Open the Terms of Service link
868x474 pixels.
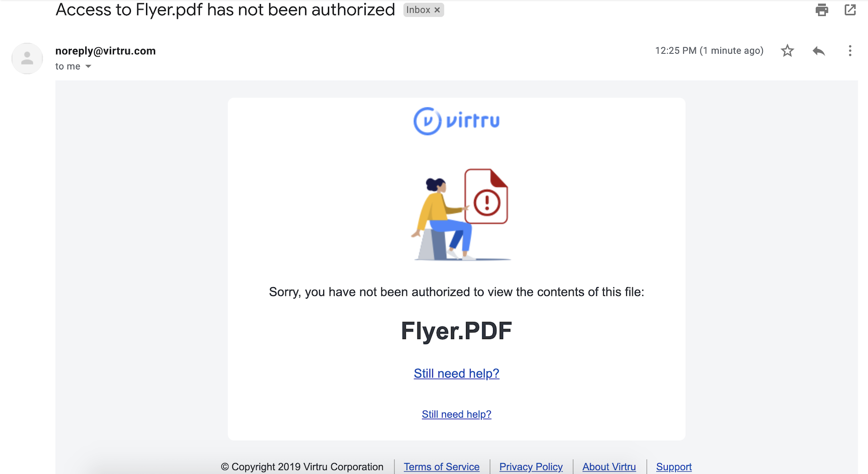(442, 467)
